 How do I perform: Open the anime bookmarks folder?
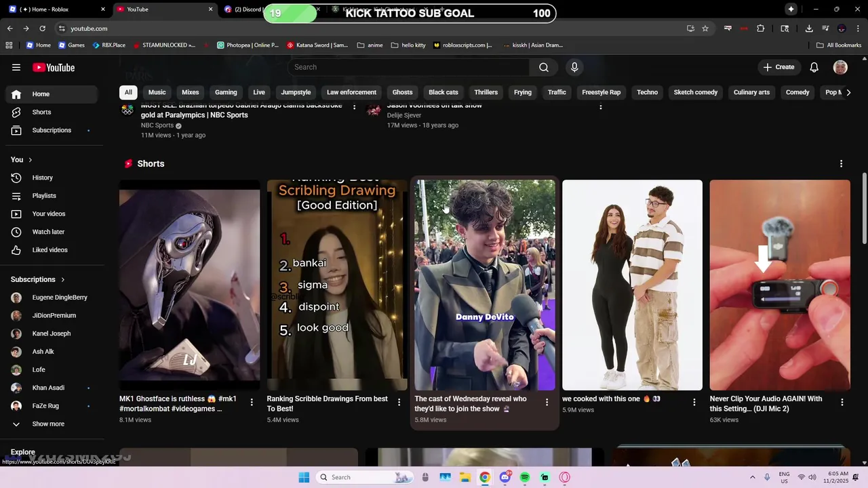coord(370,45)
